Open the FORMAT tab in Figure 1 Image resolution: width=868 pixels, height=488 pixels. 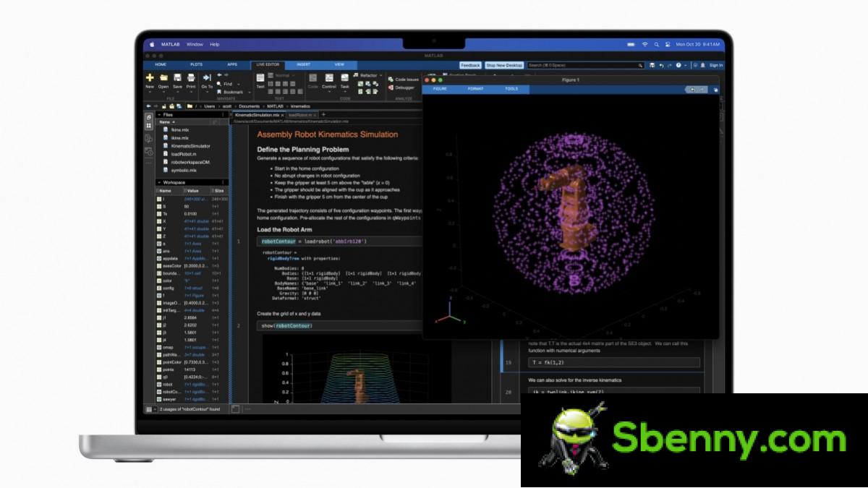pyautogui.click(x=475, y=89)
